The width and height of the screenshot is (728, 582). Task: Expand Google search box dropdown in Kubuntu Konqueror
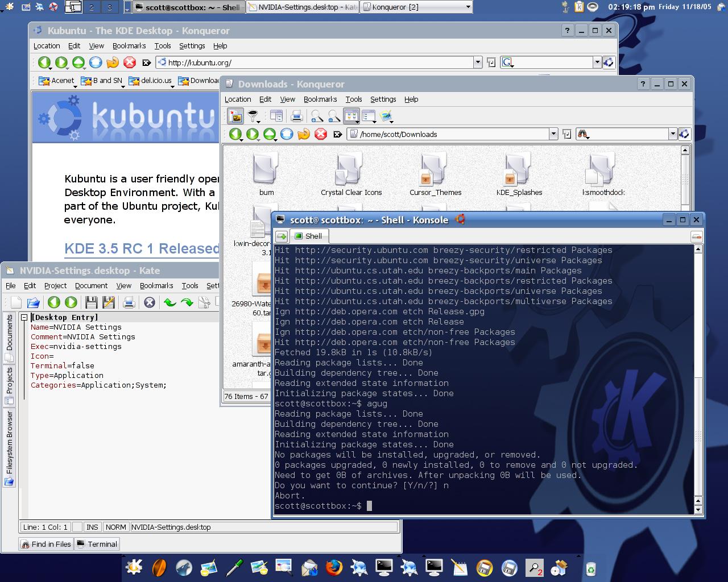coord(597,63)
